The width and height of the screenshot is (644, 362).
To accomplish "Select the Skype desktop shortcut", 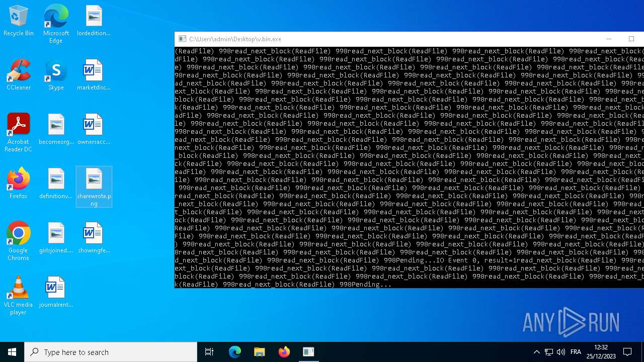I will click(x=56, y=75).
